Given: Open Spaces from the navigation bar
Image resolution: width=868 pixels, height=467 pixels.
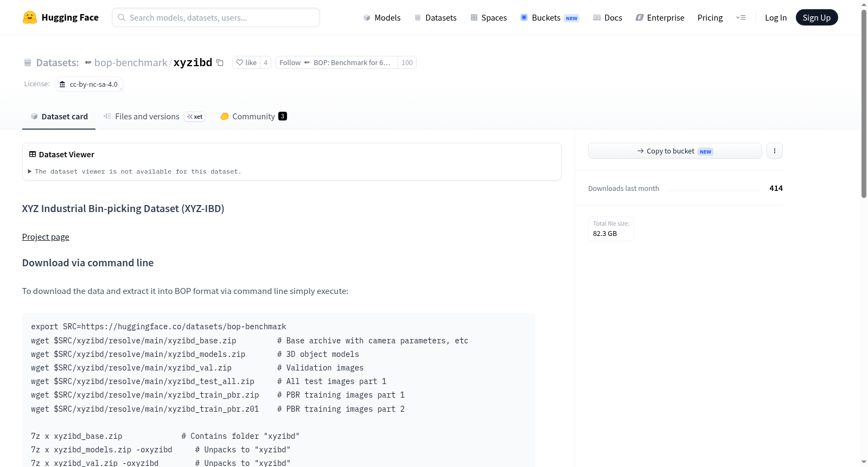Looking at the screenshot, I should tap(489, 17).
